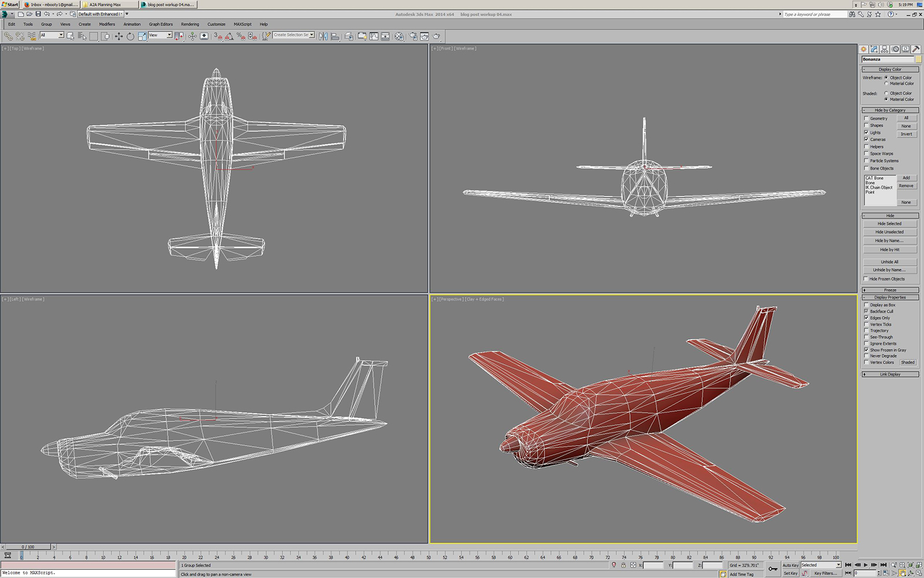Click the object color swatch beside Bonanza
Screen dimensions: 924x578
click(x=918, y=59)
